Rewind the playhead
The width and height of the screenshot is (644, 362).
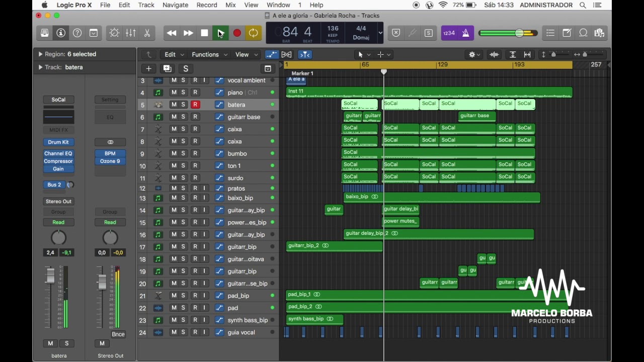172,33
